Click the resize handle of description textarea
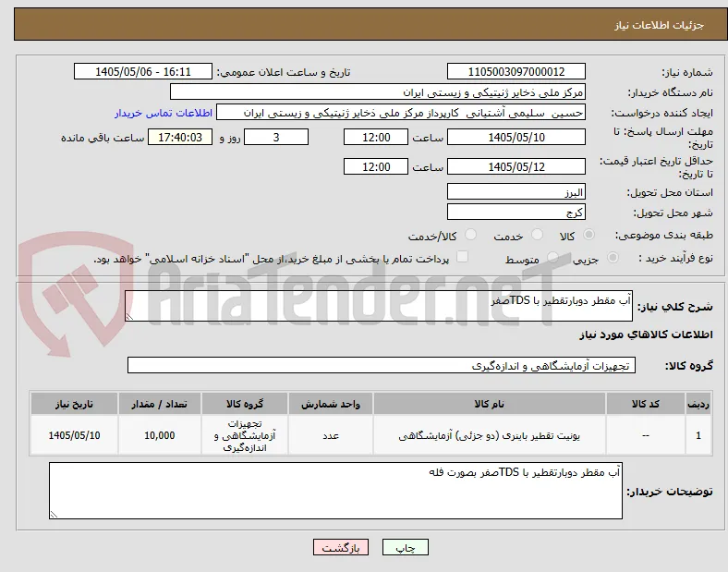This screenshot has width=728, height=572. pos(129,317)
